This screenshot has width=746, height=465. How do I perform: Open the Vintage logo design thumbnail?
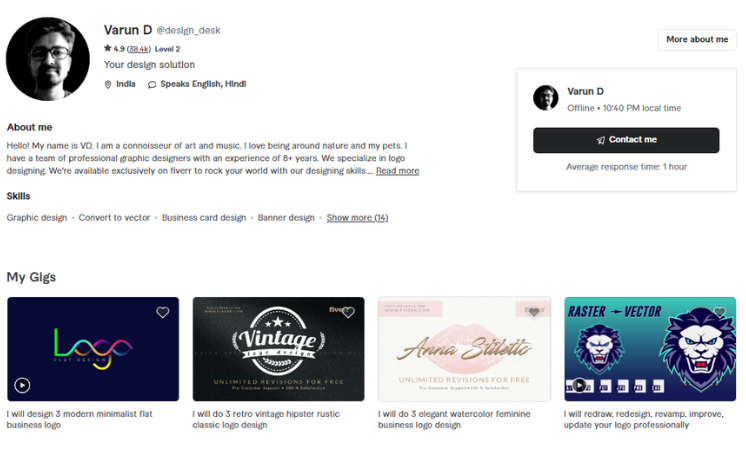(278, 349)
